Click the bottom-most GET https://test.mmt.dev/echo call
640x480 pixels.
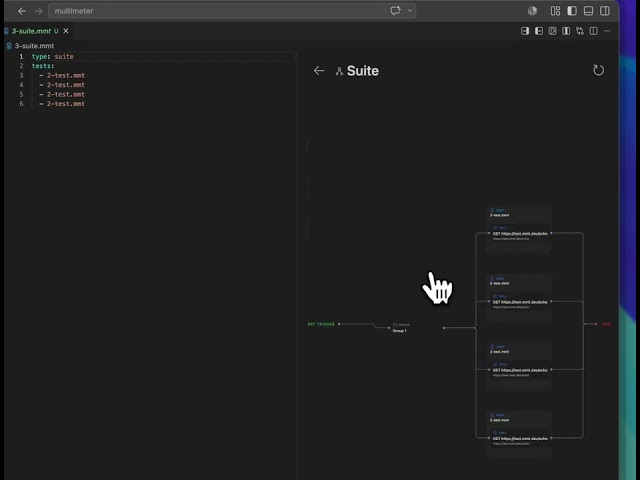point(520,439)
